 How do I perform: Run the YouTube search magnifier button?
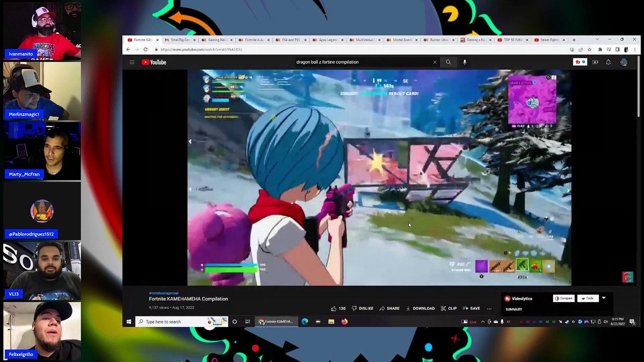pyautogui.click(x=448, y=62)
